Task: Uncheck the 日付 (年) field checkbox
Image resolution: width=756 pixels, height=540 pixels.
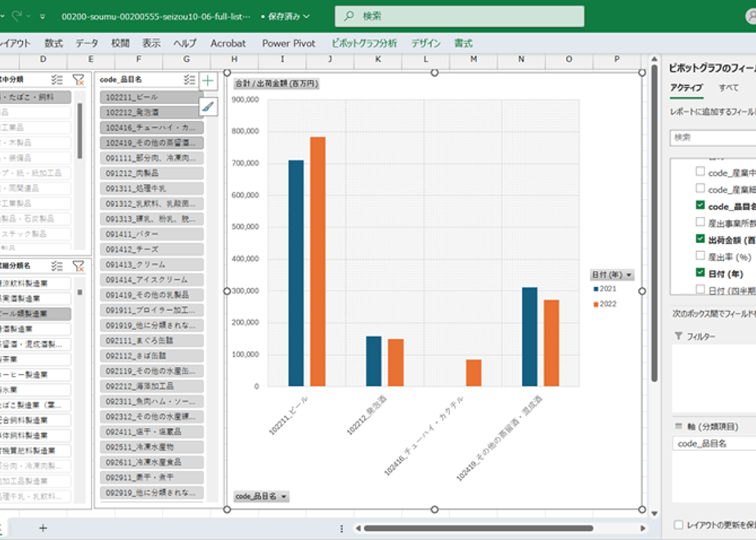Action: click(x=700, y=272)
